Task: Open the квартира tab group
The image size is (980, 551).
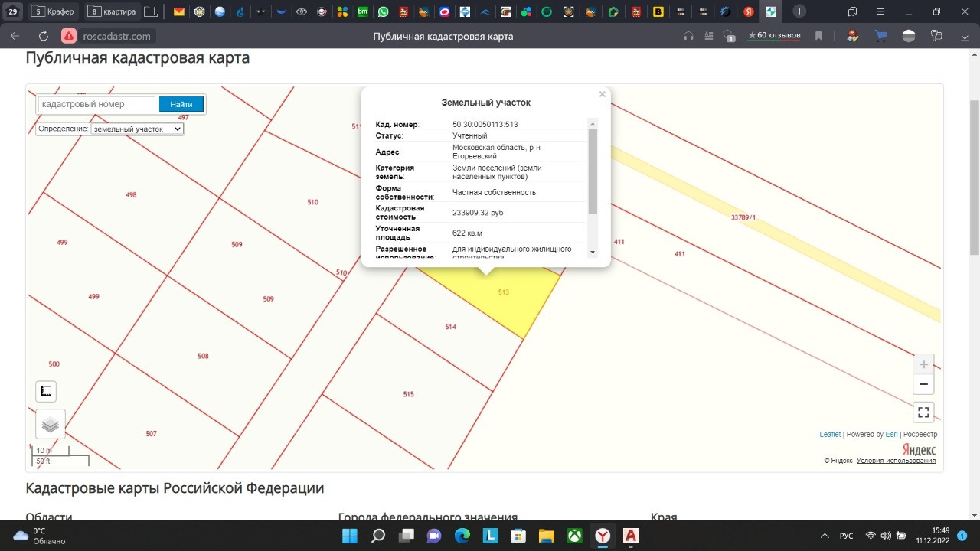Action: (112, 11)
